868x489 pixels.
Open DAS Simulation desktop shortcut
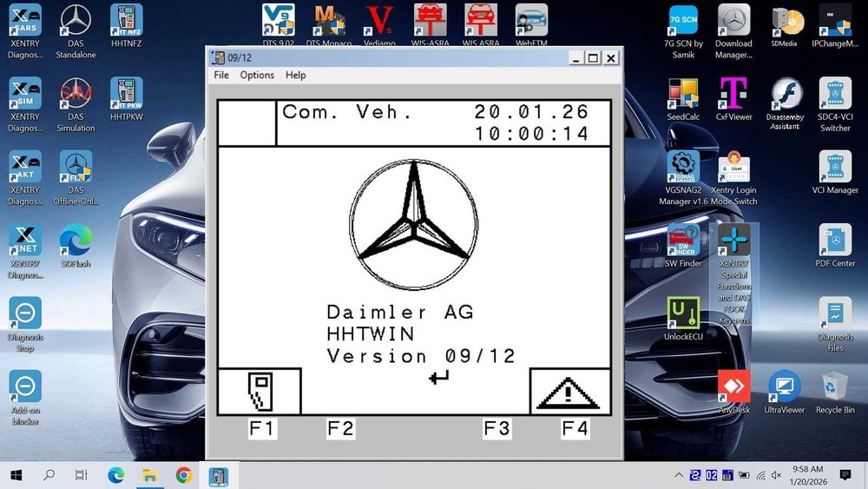tap(76, 105)
